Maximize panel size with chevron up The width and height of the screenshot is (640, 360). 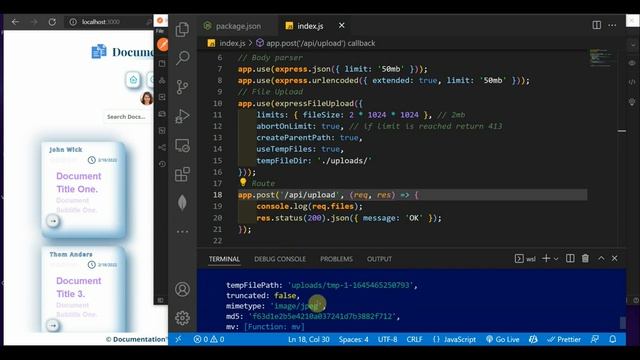[601, 258]
